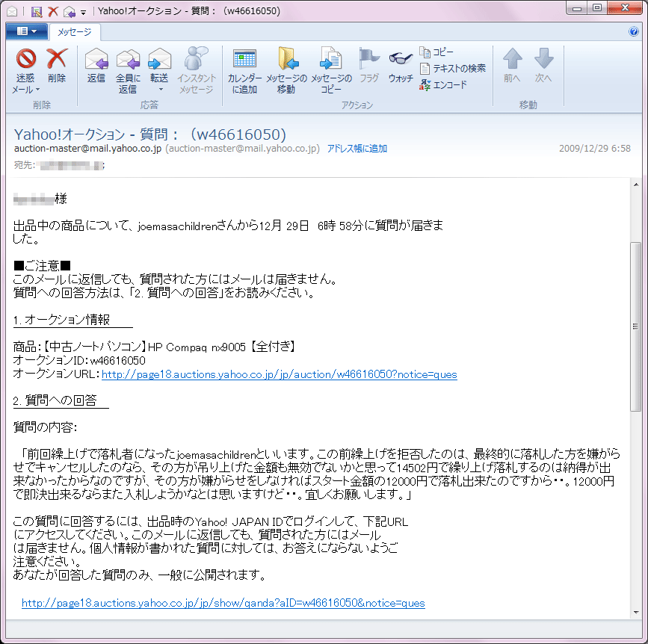
Task: Select the メッセージ ribbon tab
Action: coord(75,32)
